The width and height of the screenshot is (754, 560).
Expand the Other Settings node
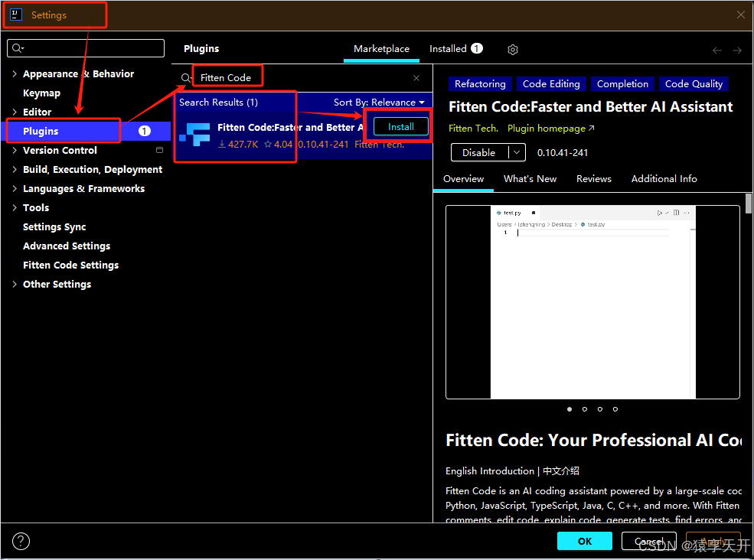click(15, 284)
